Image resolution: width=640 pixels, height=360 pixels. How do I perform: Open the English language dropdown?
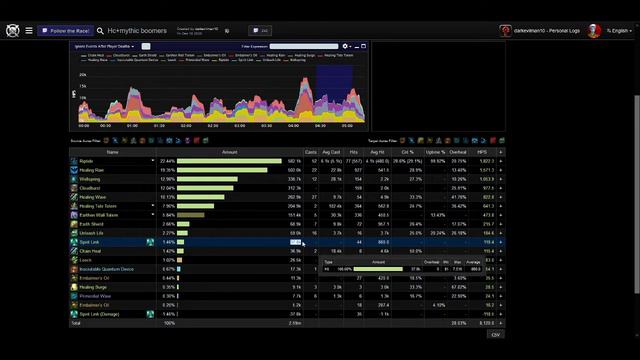coord(619,31)
